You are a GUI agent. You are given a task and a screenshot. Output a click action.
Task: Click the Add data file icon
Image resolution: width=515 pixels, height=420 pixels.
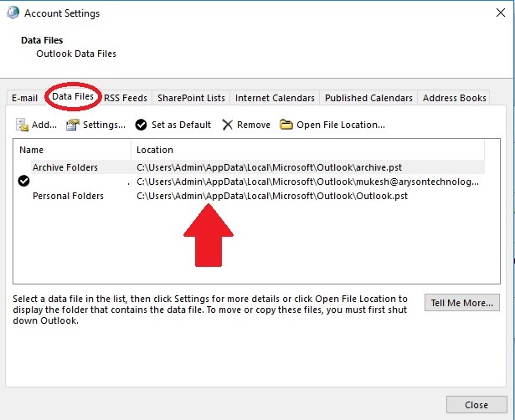(22, 125)
